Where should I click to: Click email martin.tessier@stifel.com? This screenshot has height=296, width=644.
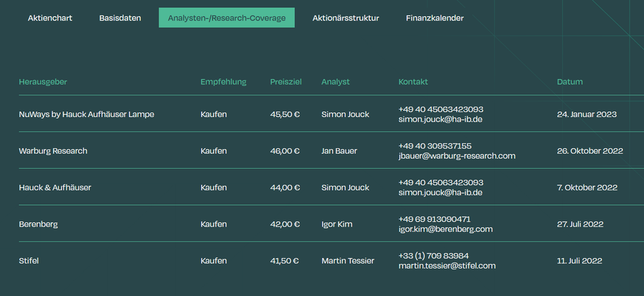[447, 266]
